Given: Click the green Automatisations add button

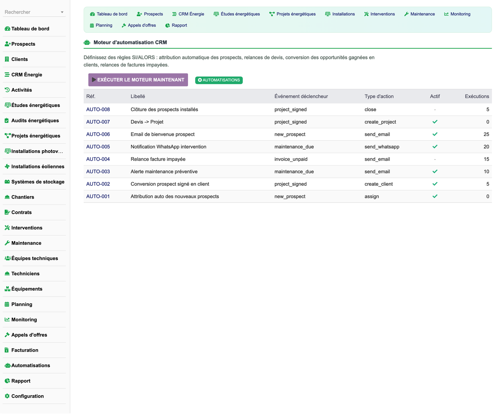Looking at the screenshot, I should [219, 80].
